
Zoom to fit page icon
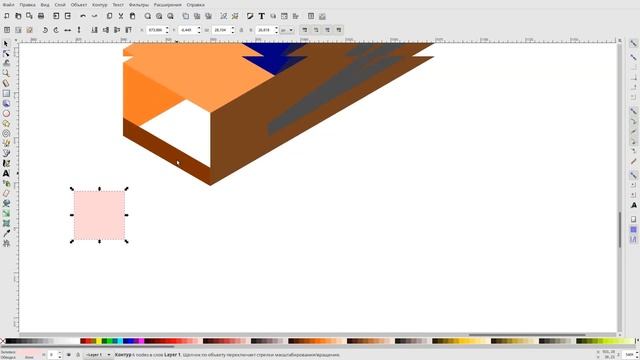(170, 16)
